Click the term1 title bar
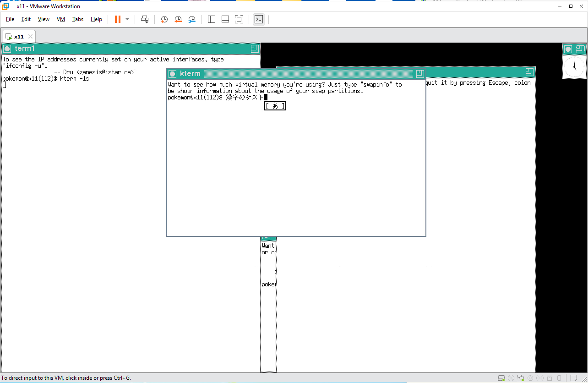Viewport: 588px width, 383px height. point(131,49)
